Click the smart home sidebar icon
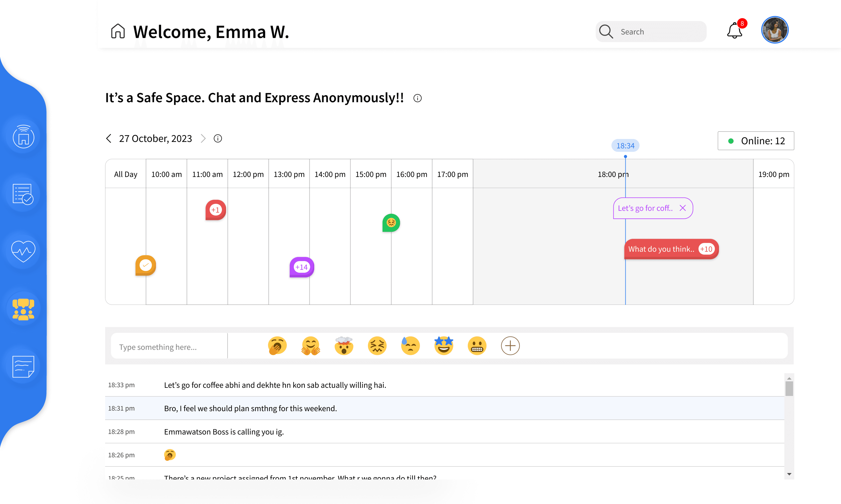Screen dimensions: 841x504 (x=23, y=137)
